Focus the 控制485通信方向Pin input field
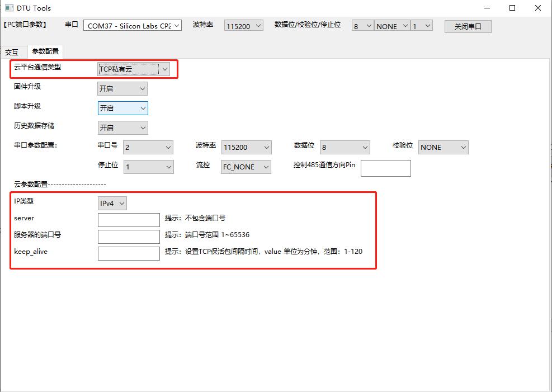 pyautogui.click(x=386, y=168)
